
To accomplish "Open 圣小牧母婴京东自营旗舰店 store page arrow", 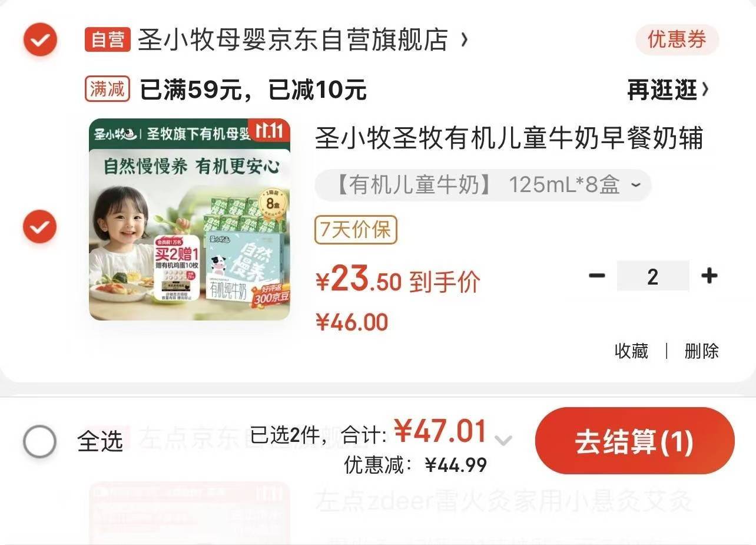I will [465, 40].
